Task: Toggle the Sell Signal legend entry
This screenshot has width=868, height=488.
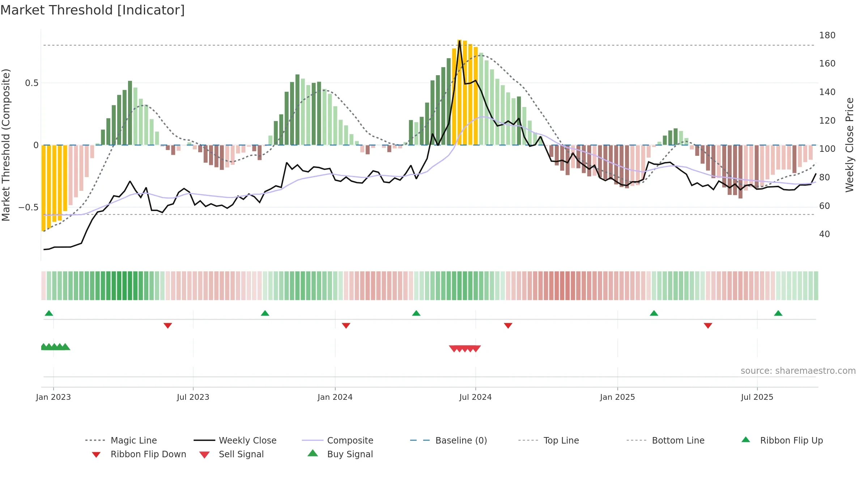Action: coord(231,454)
